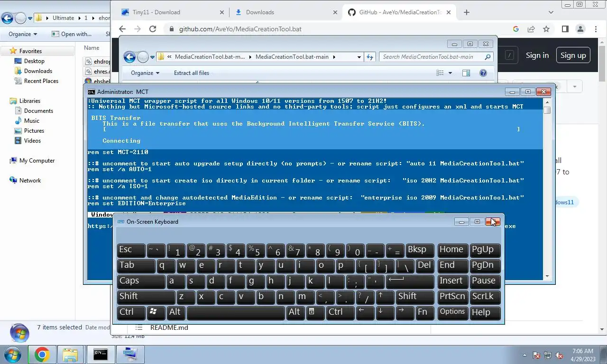Toggle the Caps key on On-Screen Keyboard
Screen dimensions: 607x364
pyautogui.click(x=141, y=281)
